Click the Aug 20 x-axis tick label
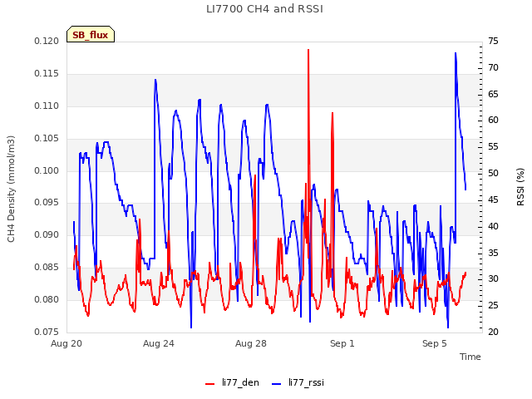The height and width of the screenshot is (399, 532). [66, 343]
